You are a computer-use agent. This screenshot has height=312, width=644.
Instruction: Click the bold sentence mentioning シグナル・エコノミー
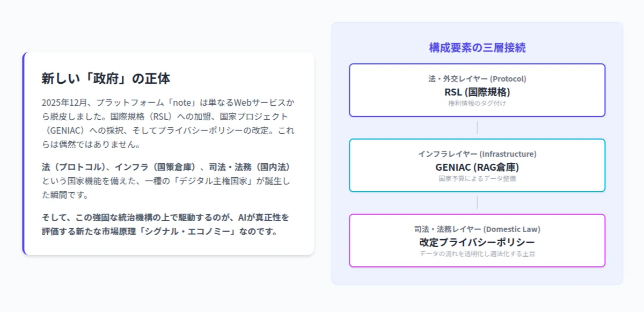165,224
